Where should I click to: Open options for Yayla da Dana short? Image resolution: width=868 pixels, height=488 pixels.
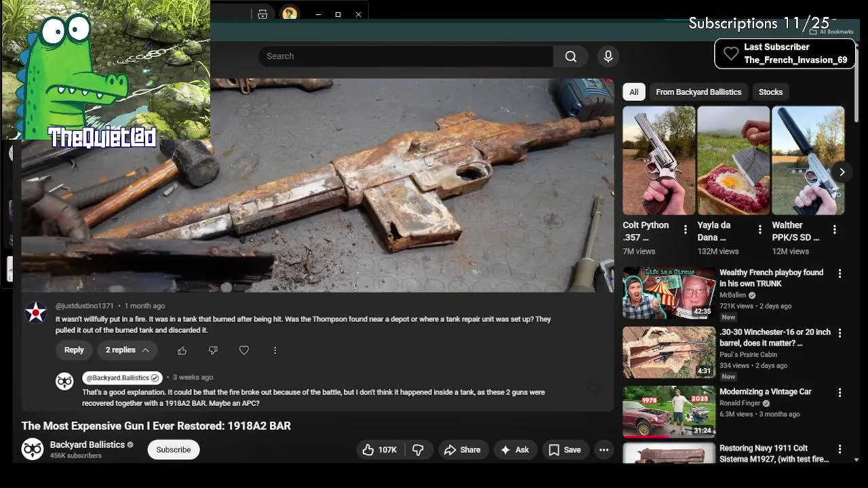(760, 230)
